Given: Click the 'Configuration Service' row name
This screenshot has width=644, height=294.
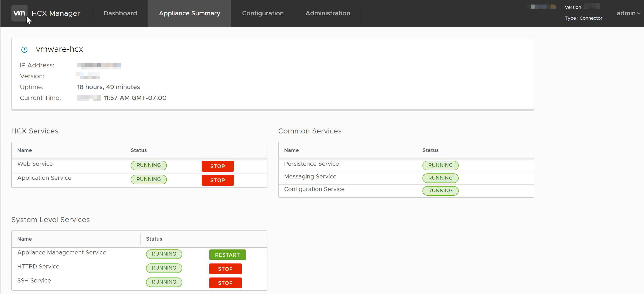Looking at the screenshot, I should point(314,189).
